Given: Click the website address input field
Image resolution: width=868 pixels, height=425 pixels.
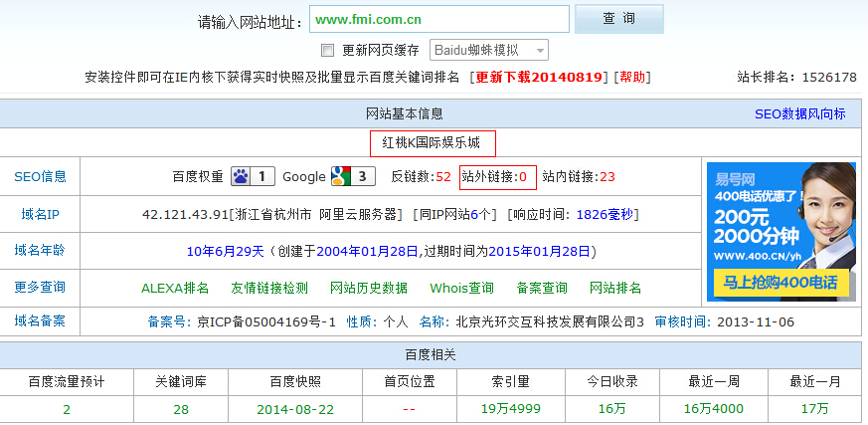Looking at the screenshot, I should tap(438, 19).
